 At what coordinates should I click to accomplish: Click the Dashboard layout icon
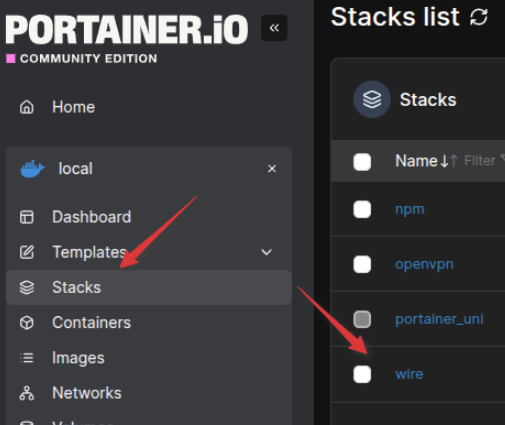[27, 217]
